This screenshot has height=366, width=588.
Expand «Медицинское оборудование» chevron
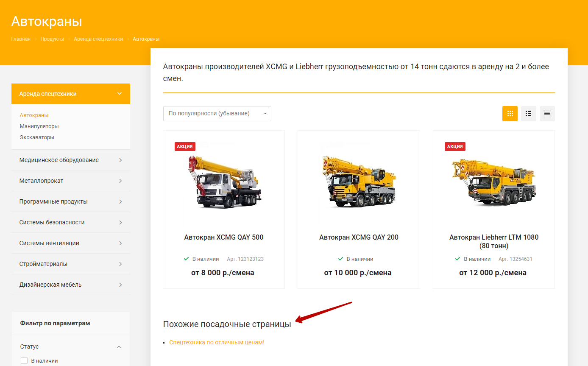pyautogui.click(x=120, y=160)
